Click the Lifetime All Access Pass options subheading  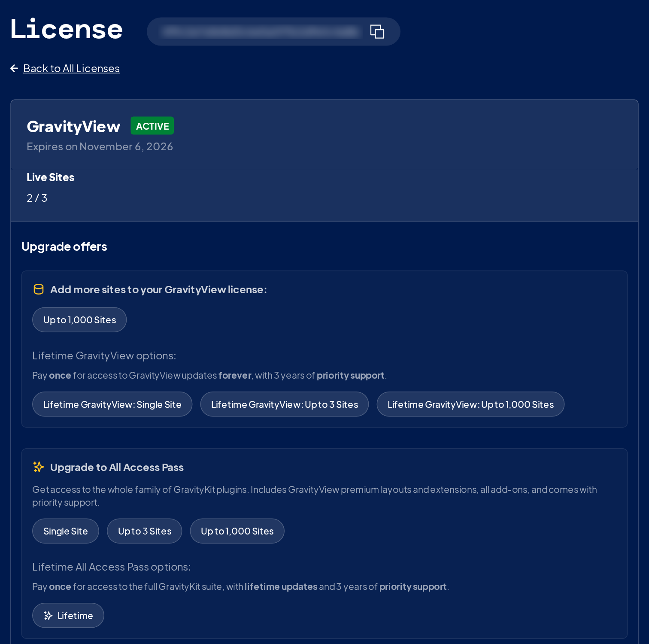tap(112, 567)
